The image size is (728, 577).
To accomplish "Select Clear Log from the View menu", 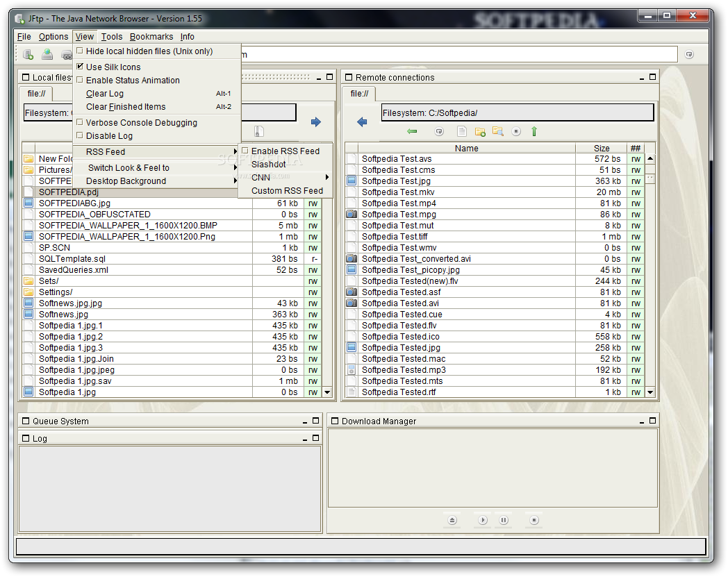I will coord(105,94).
